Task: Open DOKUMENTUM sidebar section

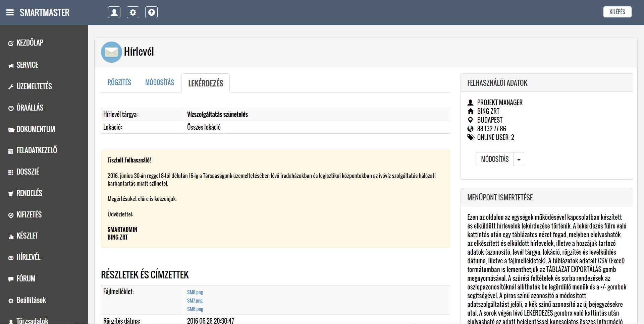Action: pos(36,129)
